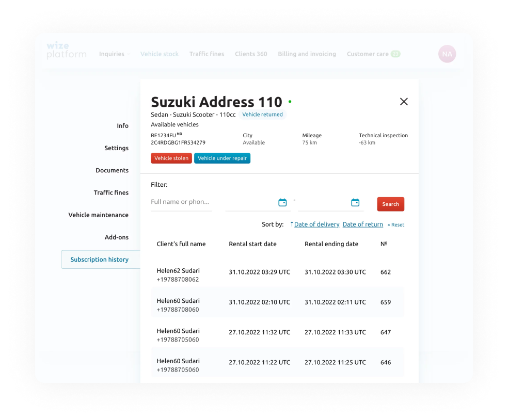Click phone number +19788708062
This screenshot has width=508, height=420.
coord(178,280)
